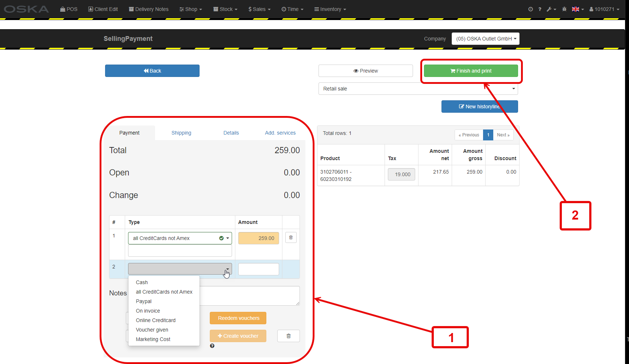
Task: Open the Company selector OSKA Outlet GmbH
Action: pyautogui.click(x=486, y=39)
